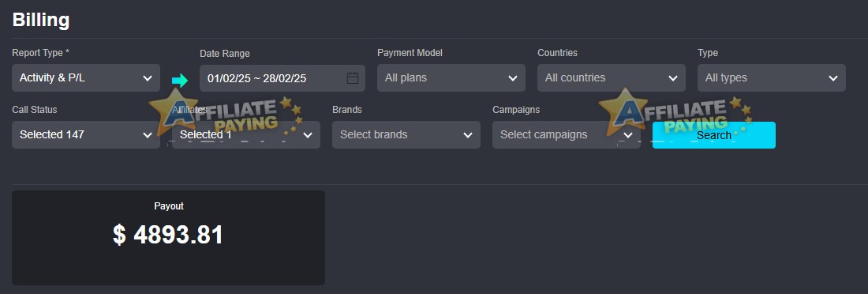The height and width of the screenshot is (294, 868).
Task: Click the Date Range field 01/02/25 ~ 28/02/25
Action: click(x=282, y=78)
